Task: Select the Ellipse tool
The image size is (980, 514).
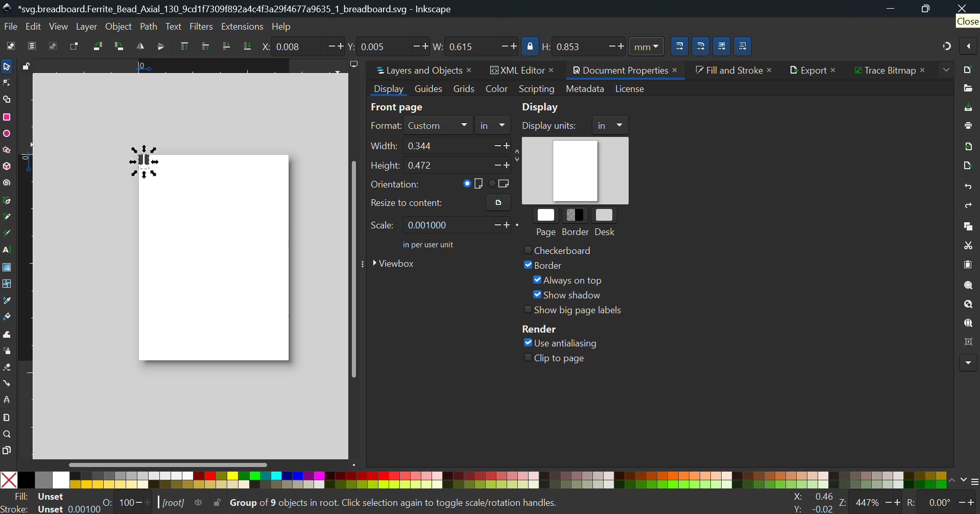Action: [x=7, y=134]
